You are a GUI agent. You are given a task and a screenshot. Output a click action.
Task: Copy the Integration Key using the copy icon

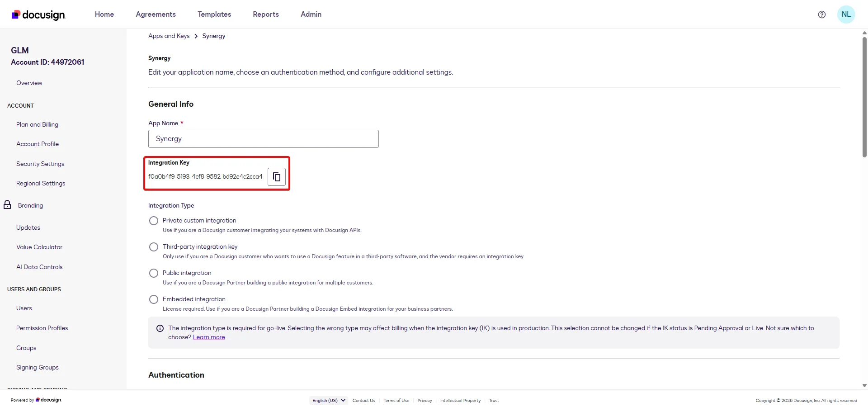coord(276,176)
